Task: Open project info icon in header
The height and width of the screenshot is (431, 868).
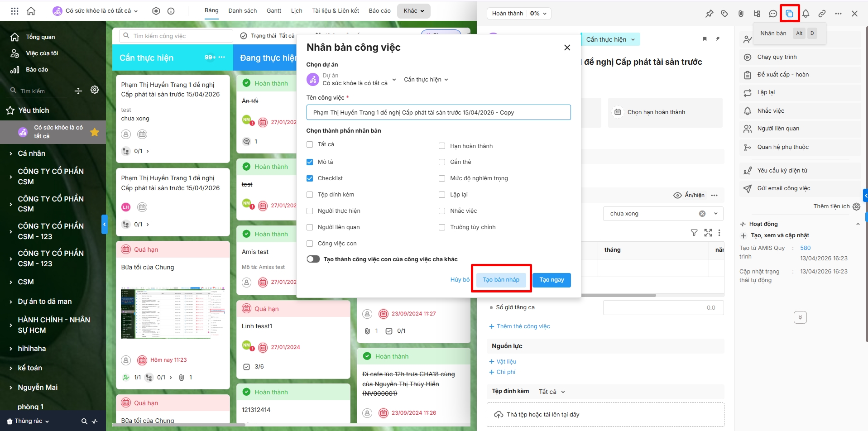Action: (x=171, y=11)
